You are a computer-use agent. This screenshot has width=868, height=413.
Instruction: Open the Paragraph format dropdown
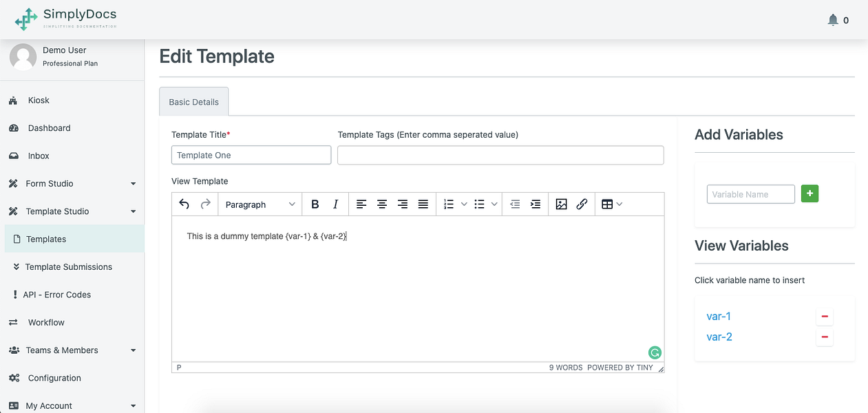click(260, 204)
